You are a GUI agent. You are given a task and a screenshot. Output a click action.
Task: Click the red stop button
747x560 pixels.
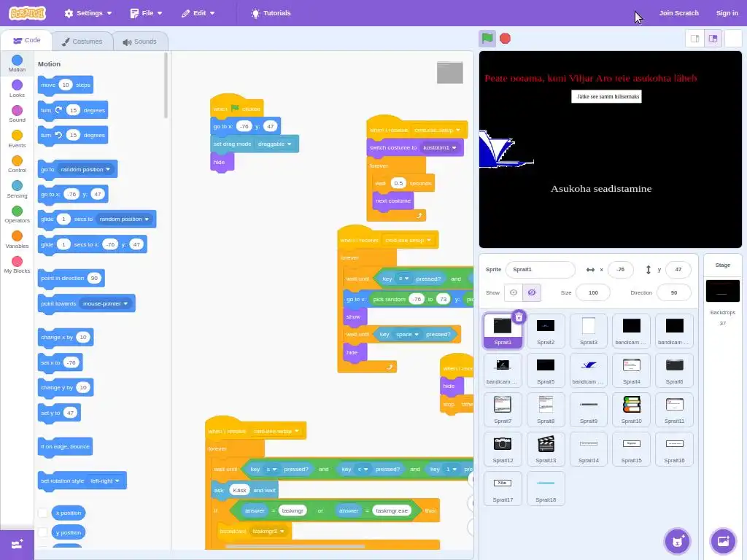coord(505,38)
